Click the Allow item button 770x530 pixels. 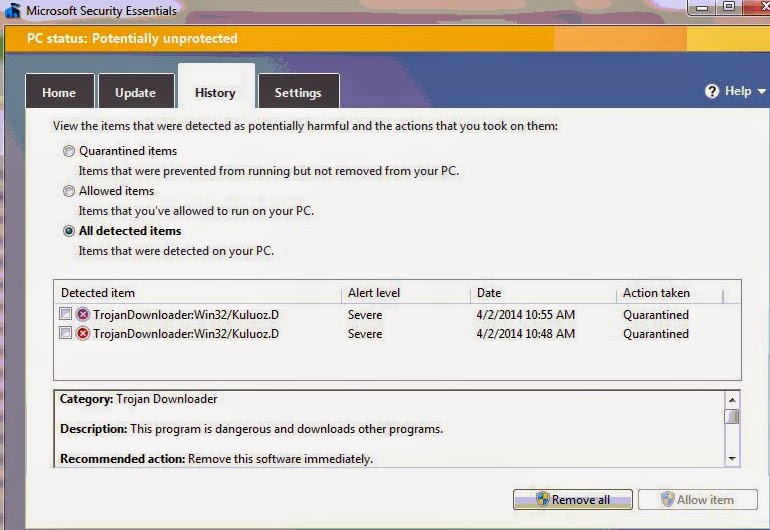pos(698,500)
